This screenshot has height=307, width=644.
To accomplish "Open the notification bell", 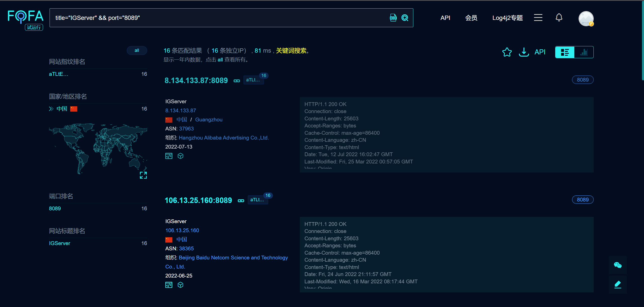I will tap(559, 17).
